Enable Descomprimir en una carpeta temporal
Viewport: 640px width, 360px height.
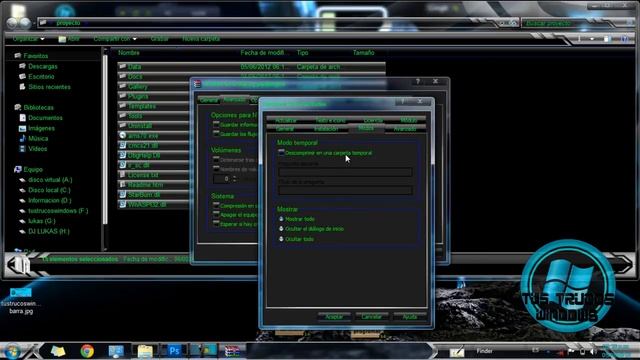click(281, 152)
